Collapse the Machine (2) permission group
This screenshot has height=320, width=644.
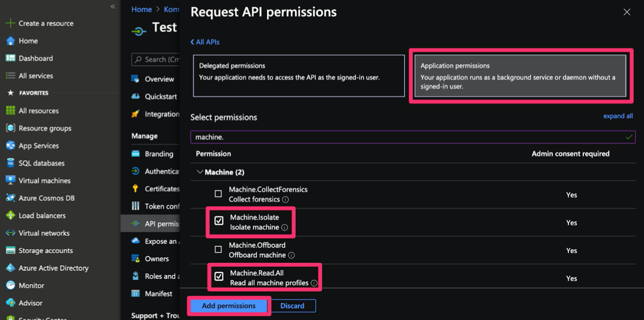pos(200,172)
